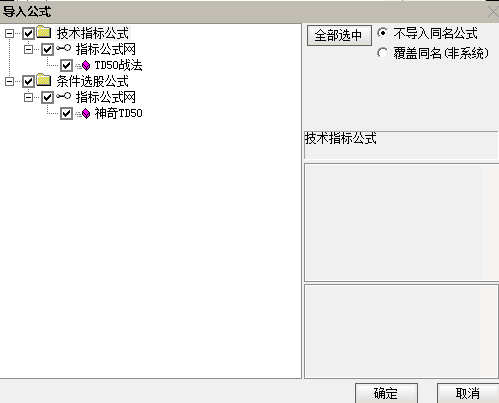The height and width of the screenshot is (403, 499).
Task: Click the magenta cube icon for 神奇TD50
Action: pyautogui.click(x=86, y=114)
